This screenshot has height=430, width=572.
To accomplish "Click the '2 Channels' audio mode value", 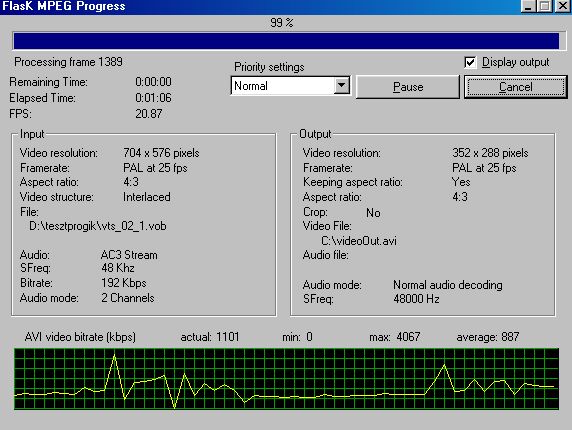I will click(128, 298).
